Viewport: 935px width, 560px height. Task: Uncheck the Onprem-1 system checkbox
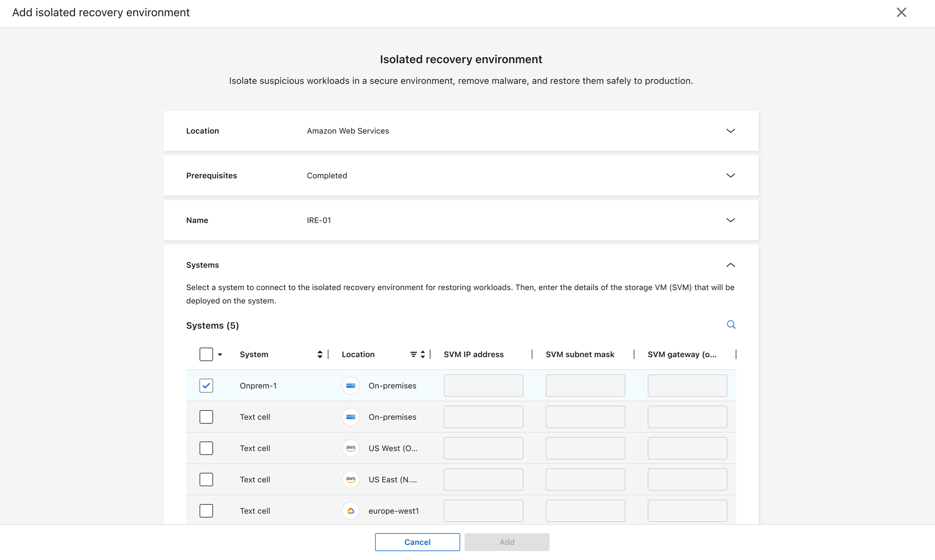point(206,385)
